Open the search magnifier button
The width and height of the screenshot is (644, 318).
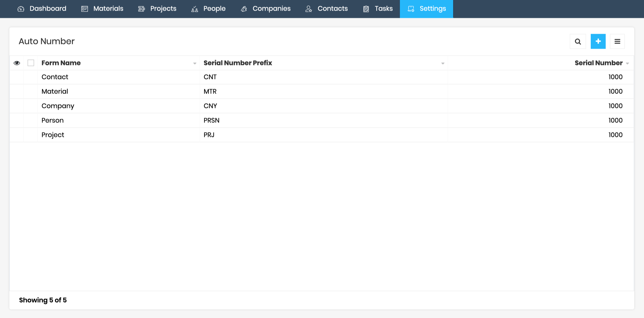(578, 42)
